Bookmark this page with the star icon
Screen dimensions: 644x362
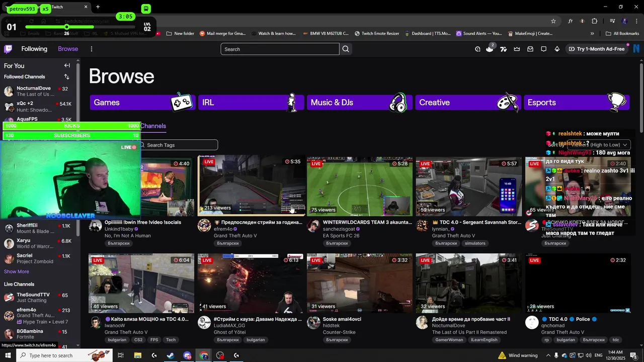[553, 21]
